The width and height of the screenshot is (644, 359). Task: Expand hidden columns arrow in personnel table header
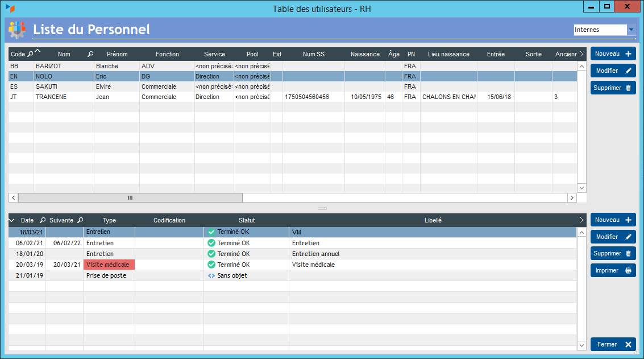(581, 54)
